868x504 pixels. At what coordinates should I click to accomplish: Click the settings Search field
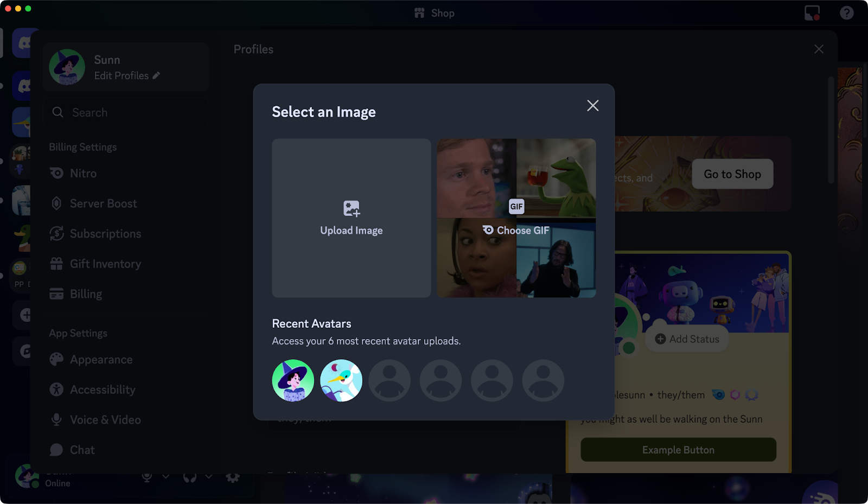click(x=126, y=112)
